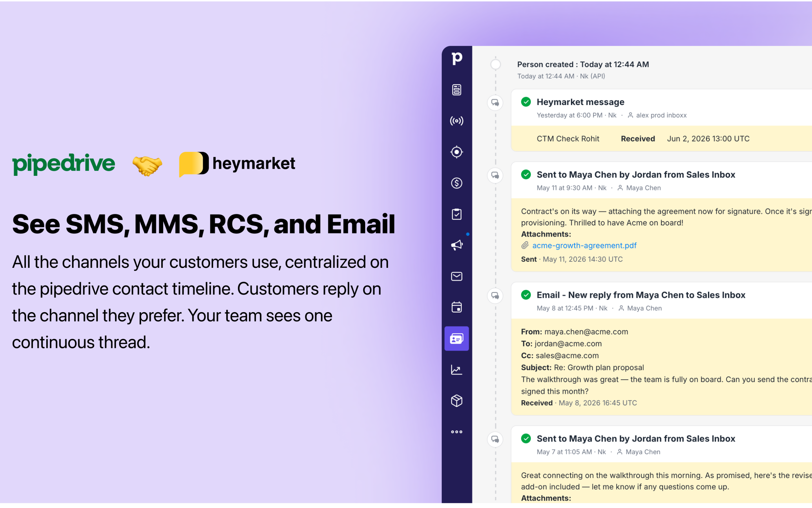Click 'maya.chen@acme.com' From address
Screen dimensions: 812x508
[x=586, y=332]
